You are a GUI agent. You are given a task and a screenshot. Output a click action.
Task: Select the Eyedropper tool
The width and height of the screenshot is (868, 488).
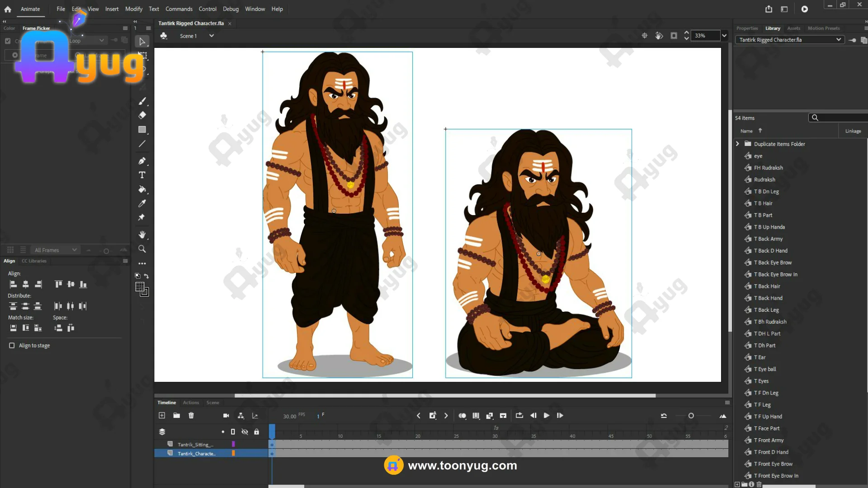142,203
